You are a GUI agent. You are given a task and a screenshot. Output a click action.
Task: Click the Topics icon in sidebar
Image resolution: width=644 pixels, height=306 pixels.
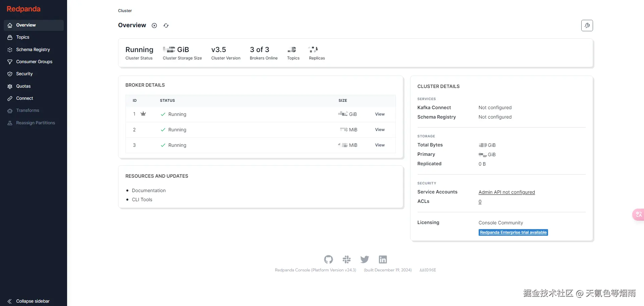click(x=10, y=37)
